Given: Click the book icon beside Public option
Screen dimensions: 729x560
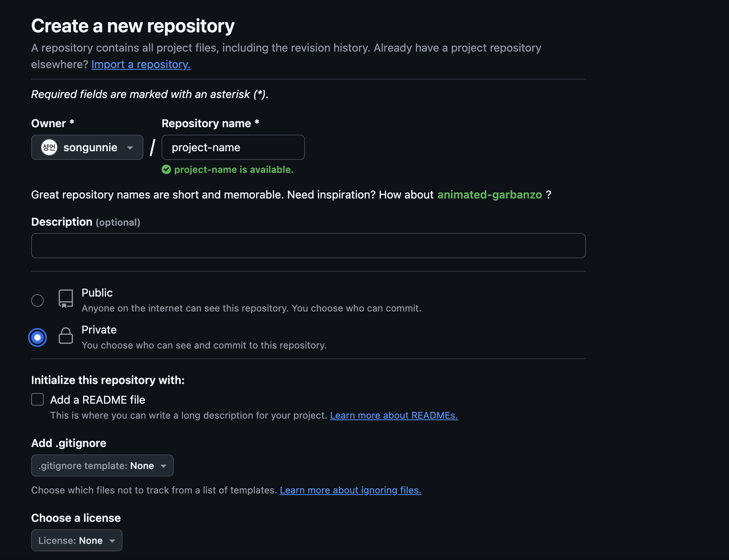Looking at the screenshot, I should pos(65,299).
